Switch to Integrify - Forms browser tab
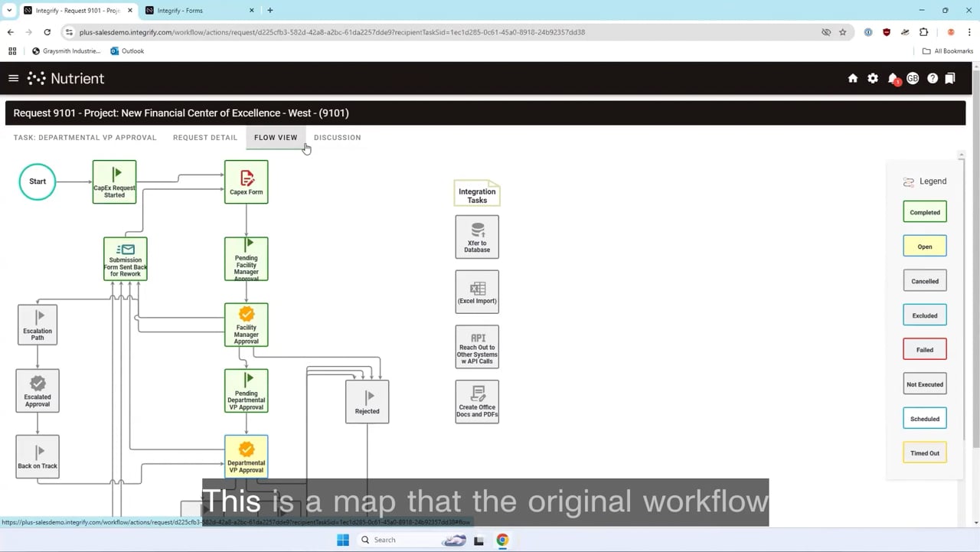 tap(198, 11)
